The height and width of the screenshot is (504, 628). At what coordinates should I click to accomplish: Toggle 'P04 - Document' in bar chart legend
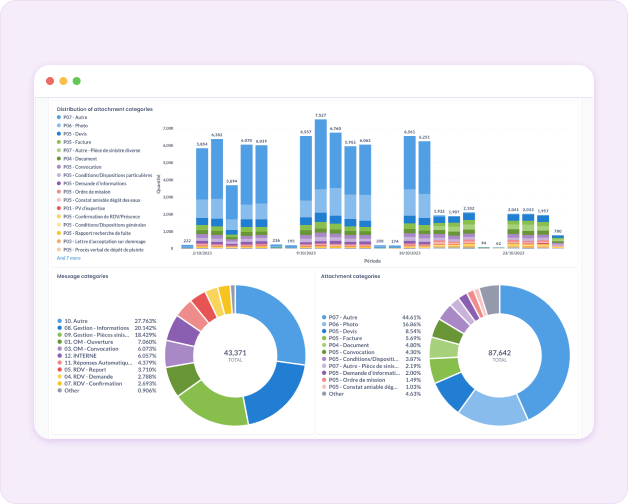pos(77,159)
